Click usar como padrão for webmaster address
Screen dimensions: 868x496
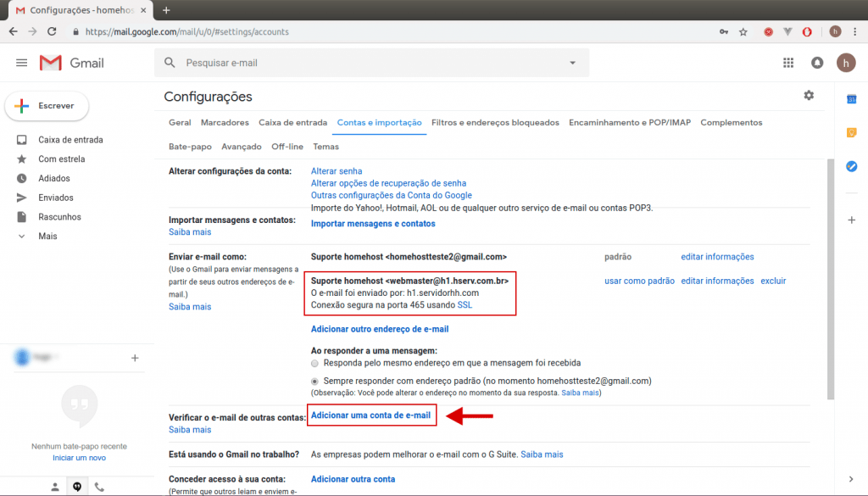[639, 281]
